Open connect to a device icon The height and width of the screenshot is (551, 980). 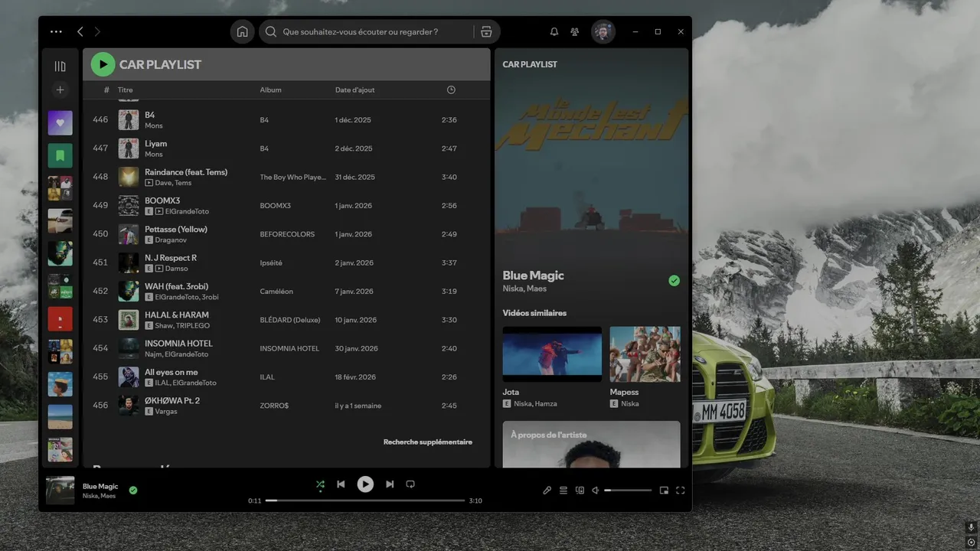pyautogui.click(x=580, y=491)
